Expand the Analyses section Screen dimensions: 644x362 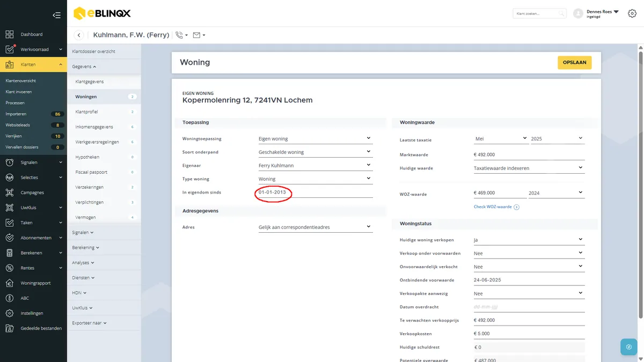(83, 263)
